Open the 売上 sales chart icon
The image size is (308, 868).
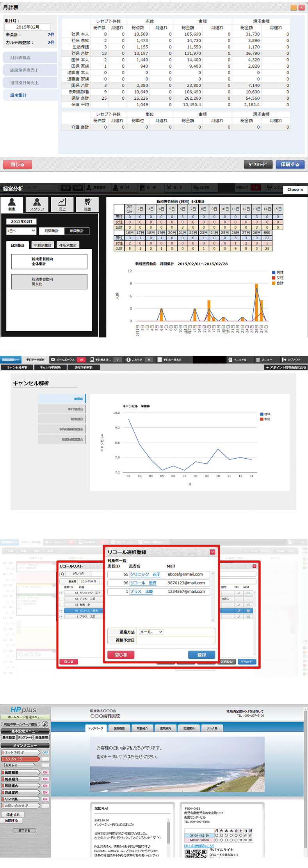(62, 204)
